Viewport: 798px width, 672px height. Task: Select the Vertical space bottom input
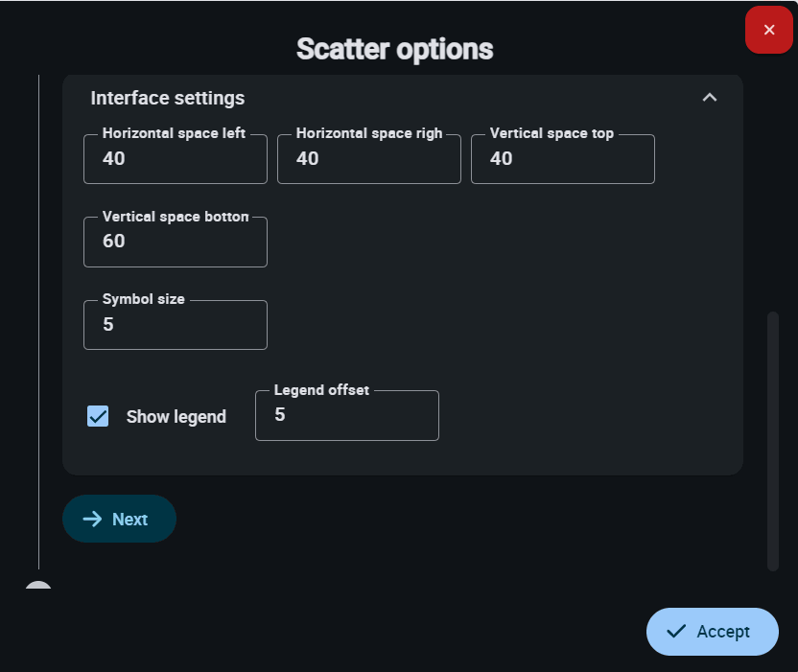[175, 242]
